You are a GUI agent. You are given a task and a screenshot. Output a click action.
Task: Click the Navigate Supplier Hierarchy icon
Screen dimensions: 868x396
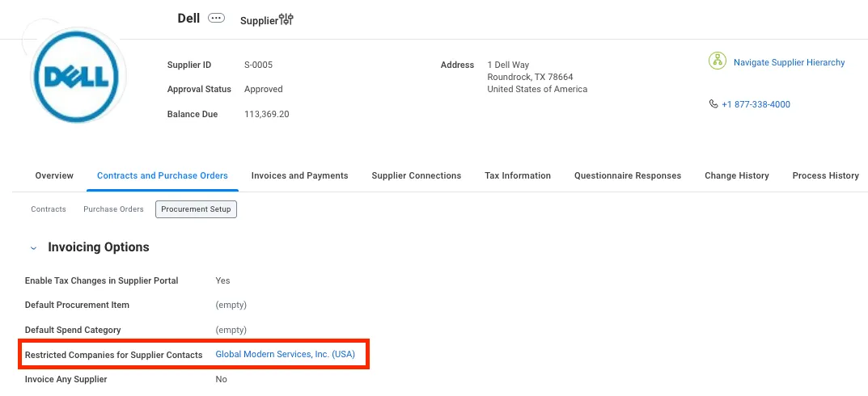[x=718, y=61]
